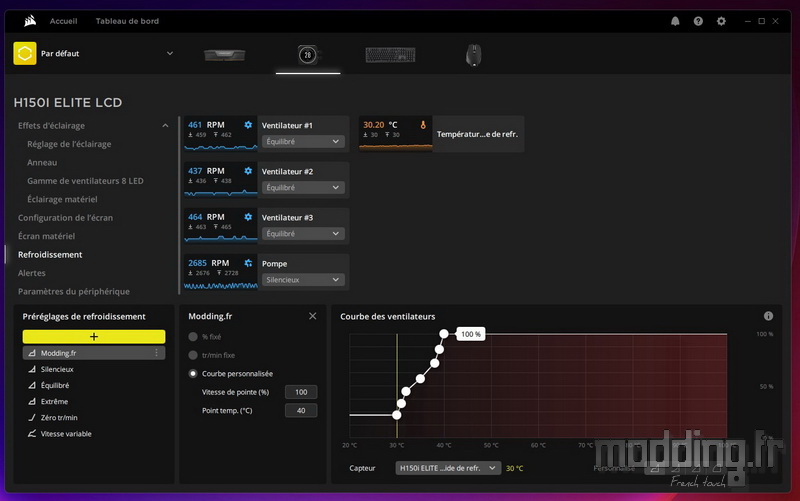Open Ventilateur #2 gear settings
Image resolution: width=800 pixels, height=501 pixels.
(248, 171)
